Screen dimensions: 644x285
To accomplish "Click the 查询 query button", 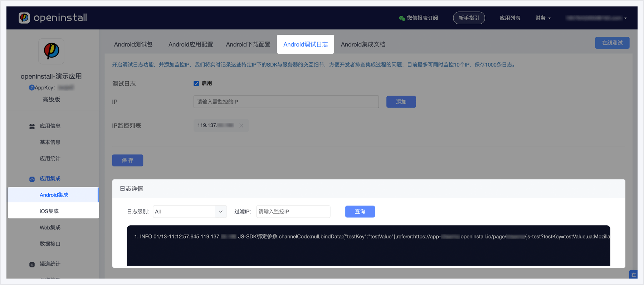I will coord(360,212).
